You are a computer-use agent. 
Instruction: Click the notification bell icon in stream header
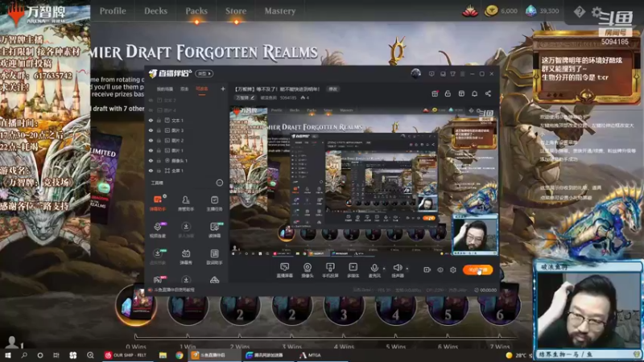click(474, 93)
